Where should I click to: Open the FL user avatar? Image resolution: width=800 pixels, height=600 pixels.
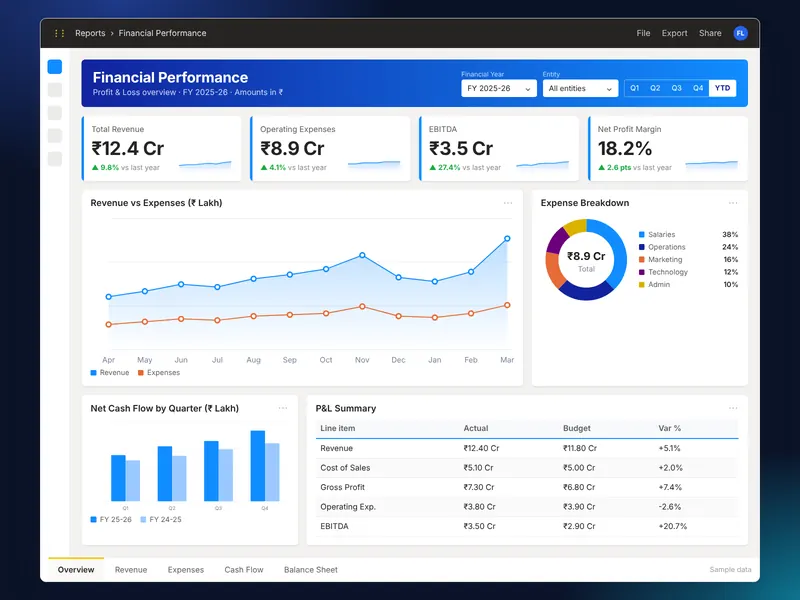740,33
